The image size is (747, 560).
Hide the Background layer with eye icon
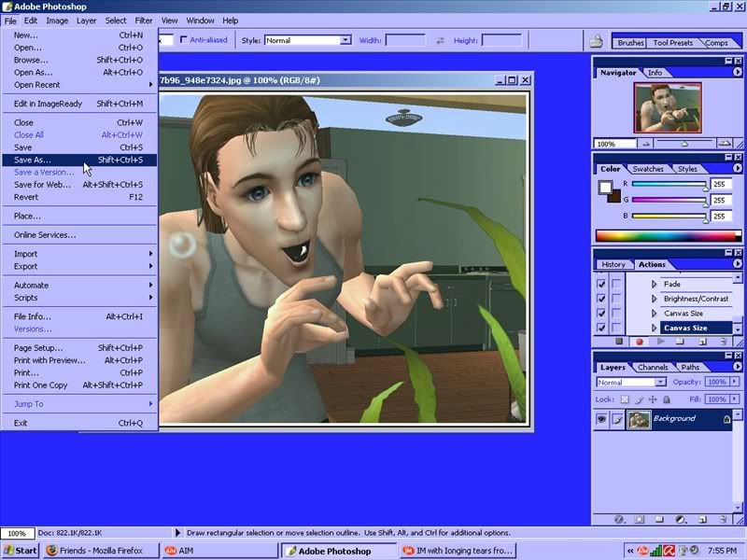click(x=601, y=419)
